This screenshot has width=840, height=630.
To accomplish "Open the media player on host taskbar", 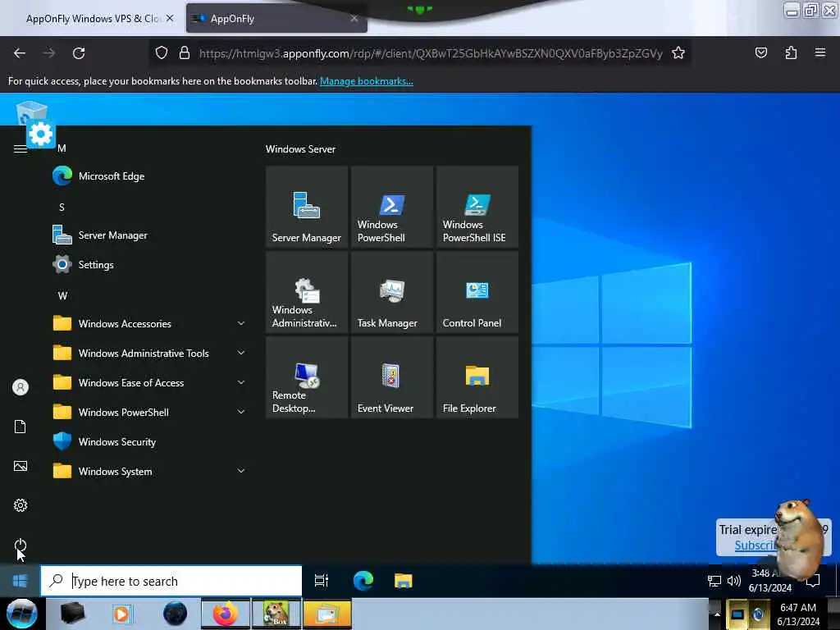I will (122, 614).
